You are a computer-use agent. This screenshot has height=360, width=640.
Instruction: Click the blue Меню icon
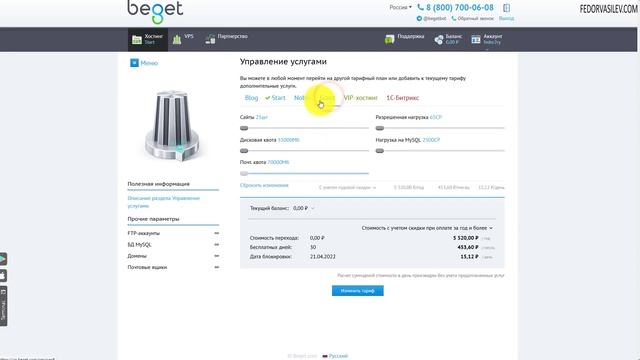(134, 63)
